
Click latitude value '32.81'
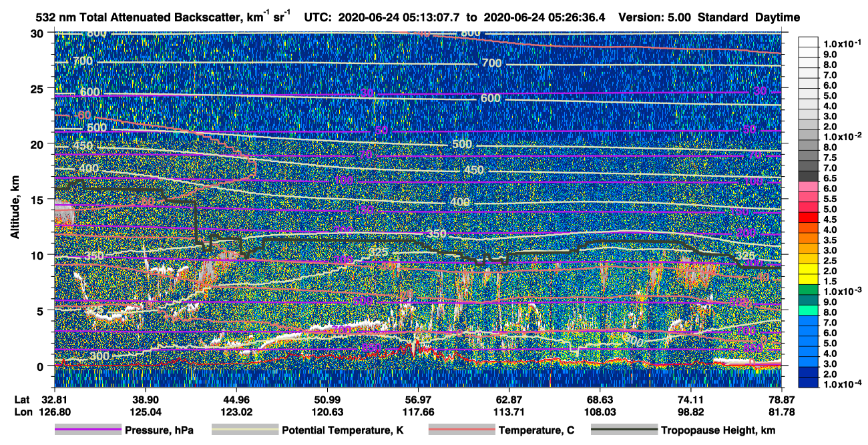point(53,400)
